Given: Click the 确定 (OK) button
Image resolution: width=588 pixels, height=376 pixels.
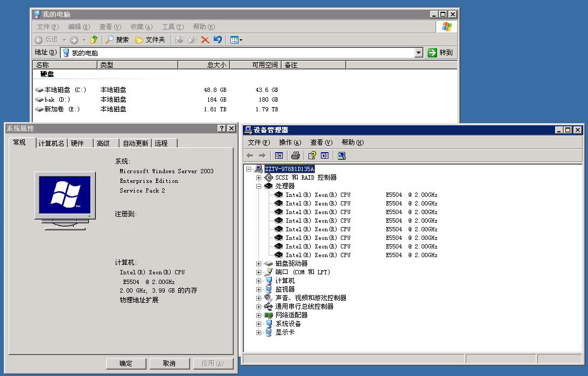Looking at the screenshot, I should click(x=126, y=364).
